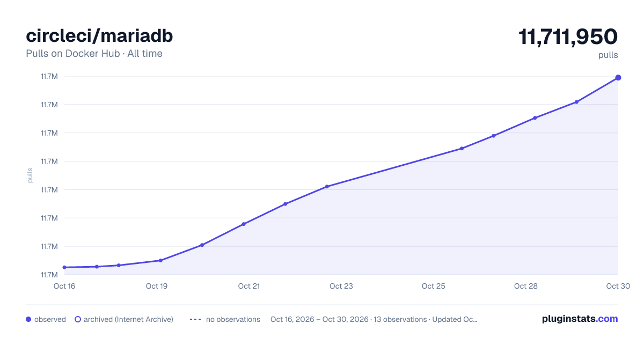This screenshot has height=338, width=644.
Task: Click the Oct 25 x-axis label
Action: 434,286
